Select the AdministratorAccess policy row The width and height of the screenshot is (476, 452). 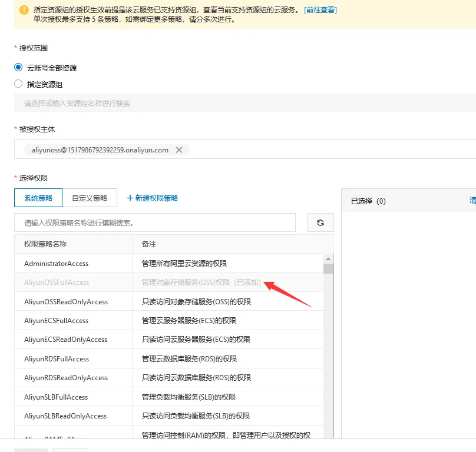pyautogui.click(x=169, y=263)
